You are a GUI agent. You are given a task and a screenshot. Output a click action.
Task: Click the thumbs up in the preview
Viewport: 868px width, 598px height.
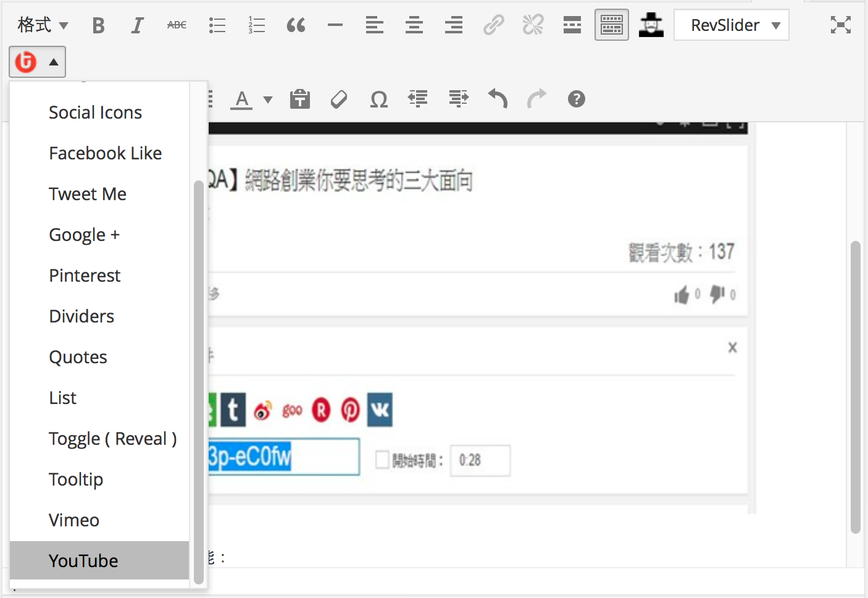tap(683, 295)
